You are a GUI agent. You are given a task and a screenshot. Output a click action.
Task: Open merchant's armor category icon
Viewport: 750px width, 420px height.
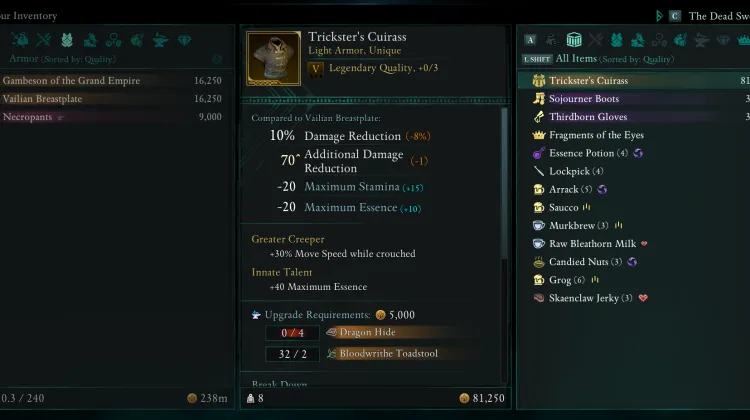(x=617, y=40)
